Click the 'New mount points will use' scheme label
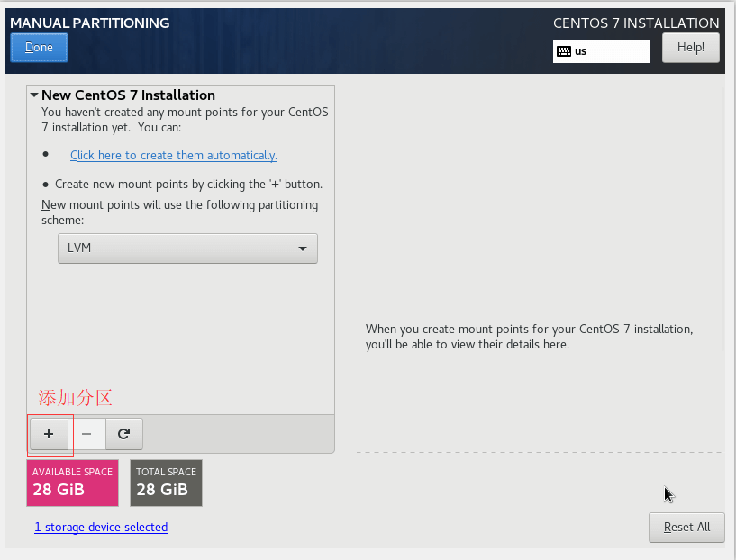 point(180,212)
